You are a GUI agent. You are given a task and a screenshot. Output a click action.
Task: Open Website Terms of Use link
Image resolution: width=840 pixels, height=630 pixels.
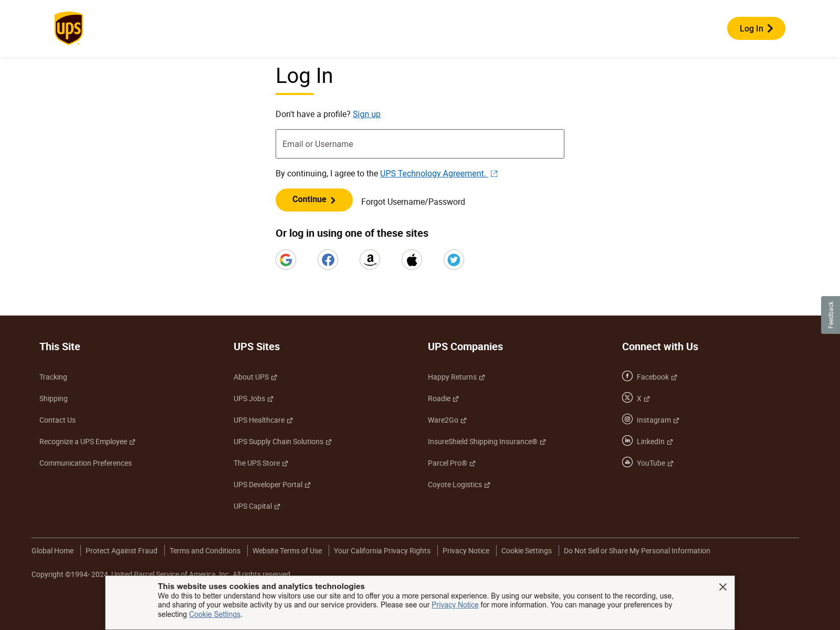[x=287, y=551]
